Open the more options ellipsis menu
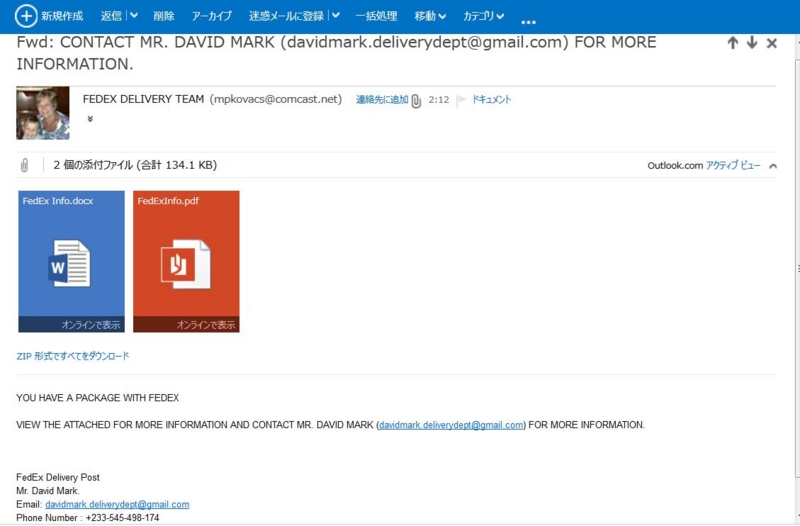 (x=528, y=21)
